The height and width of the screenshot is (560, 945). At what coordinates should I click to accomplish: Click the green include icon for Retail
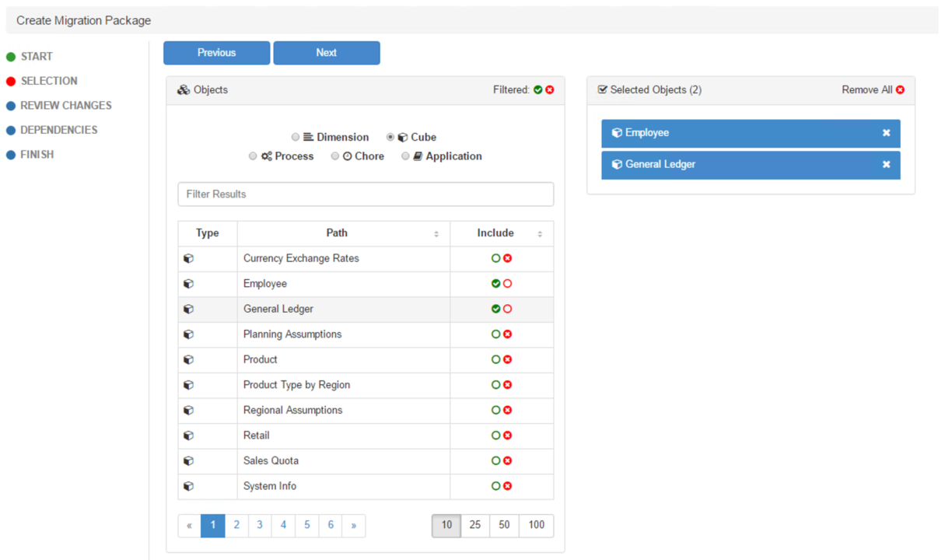[495, 436]
